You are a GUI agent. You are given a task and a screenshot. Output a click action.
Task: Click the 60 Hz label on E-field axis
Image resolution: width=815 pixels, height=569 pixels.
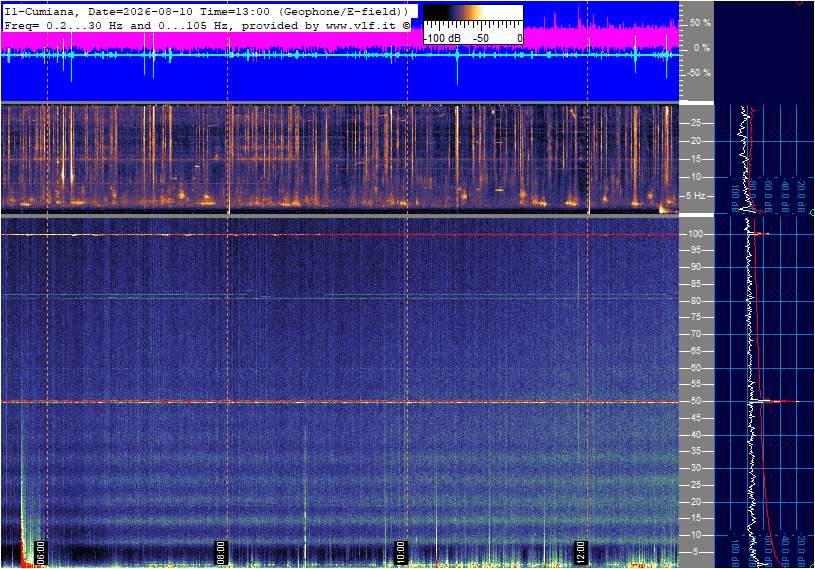click(x=695, y=368)
